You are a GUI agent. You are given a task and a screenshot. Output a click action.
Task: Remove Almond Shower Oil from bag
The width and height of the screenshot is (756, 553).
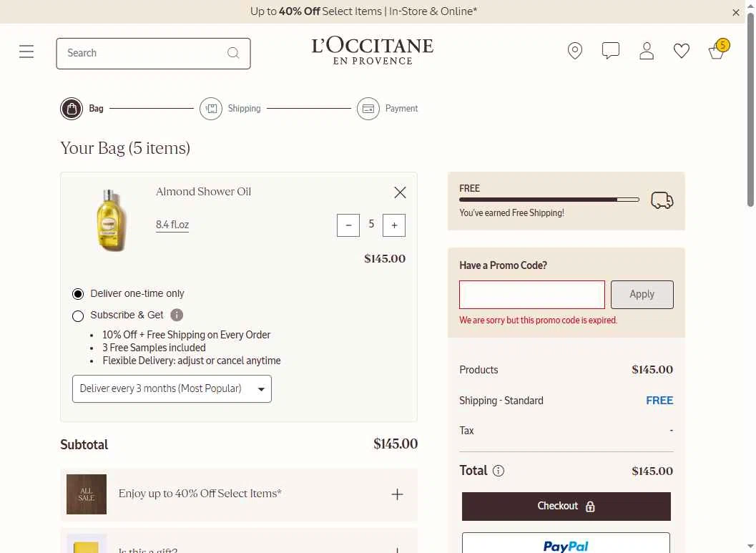click(400, 192)
